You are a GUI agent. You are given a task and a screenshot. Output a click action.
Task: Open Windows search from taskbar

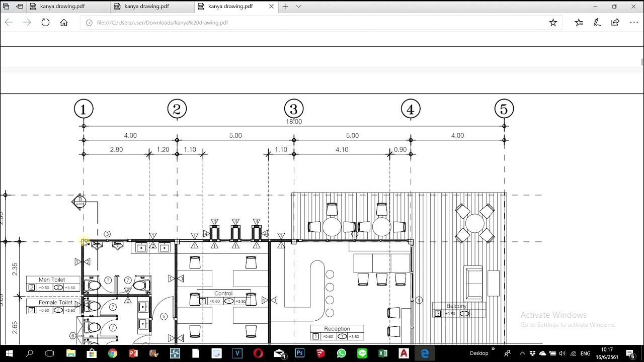pos(30,353)
